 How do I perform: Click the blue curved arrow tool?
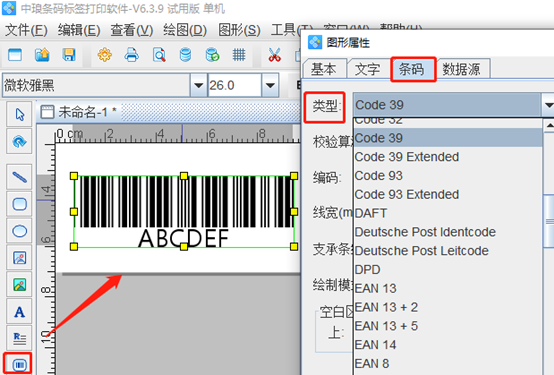click(x=19, y=141)
